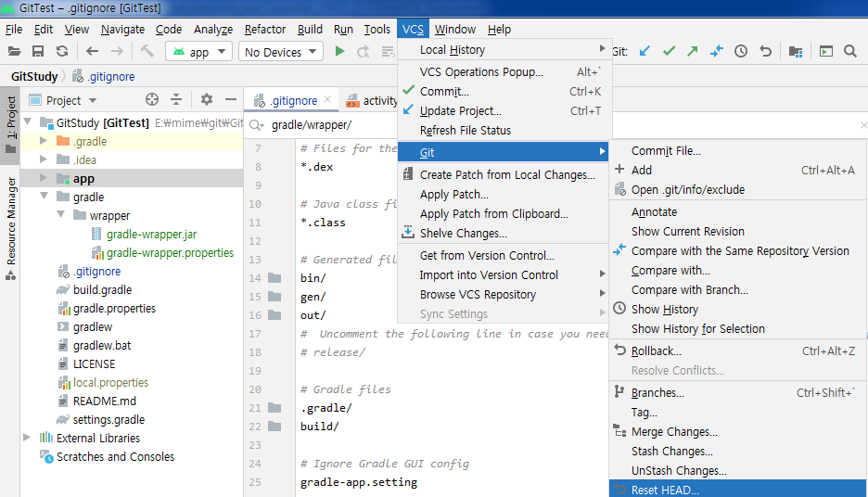Screen dimensions: 868x497
Task: Choose Reset HEAD... in Git submenu
Action: [738, 490]
